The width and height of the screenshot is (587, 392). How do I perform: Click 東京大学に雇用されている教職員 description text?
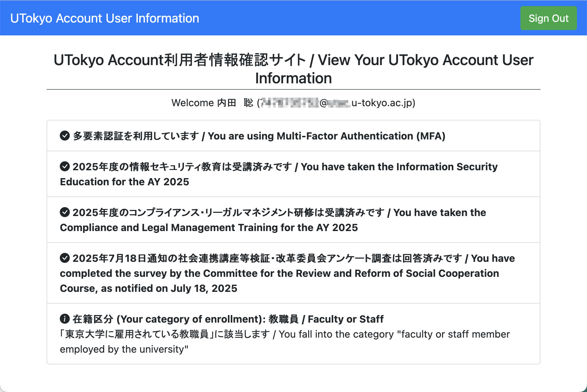137,334
